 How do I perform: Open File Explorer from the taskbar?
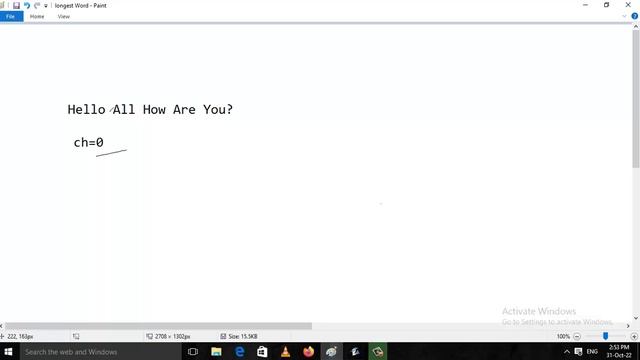tap(216, 351)
